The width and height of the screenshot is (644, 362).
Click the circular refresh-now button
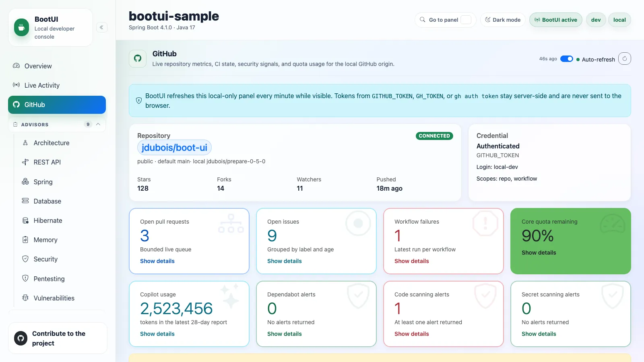(x=625, y=59)
